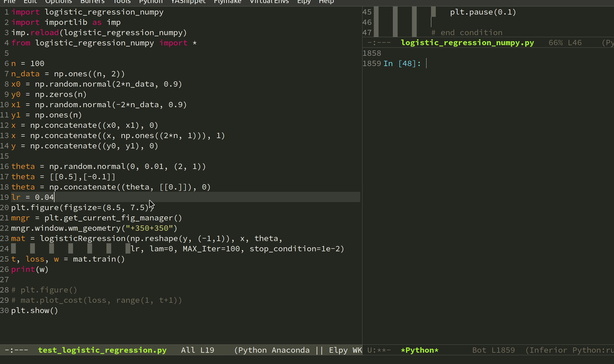Open the Virtual Envs menu
This screenshot has height=364, width=614.
click(269, 2)
